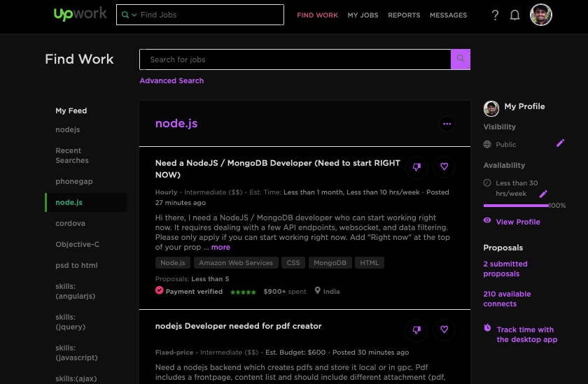Select skills:(ajax) search
588x384 pixels.
(76, 378)
